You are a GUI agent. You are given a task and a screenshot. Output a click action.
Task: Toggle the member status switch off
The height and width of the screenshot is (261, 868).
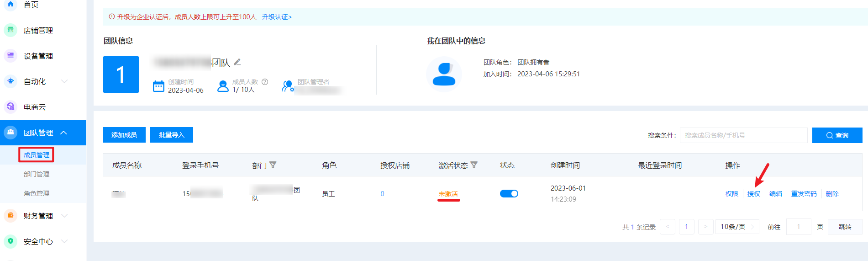pos(509,194)
